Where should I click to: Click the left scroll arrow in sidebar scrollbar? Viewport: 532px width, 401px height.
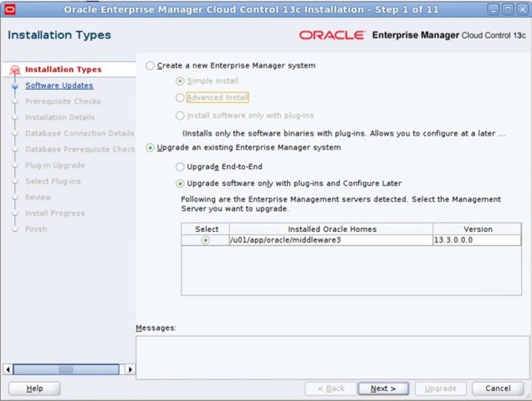click(8, 369)
